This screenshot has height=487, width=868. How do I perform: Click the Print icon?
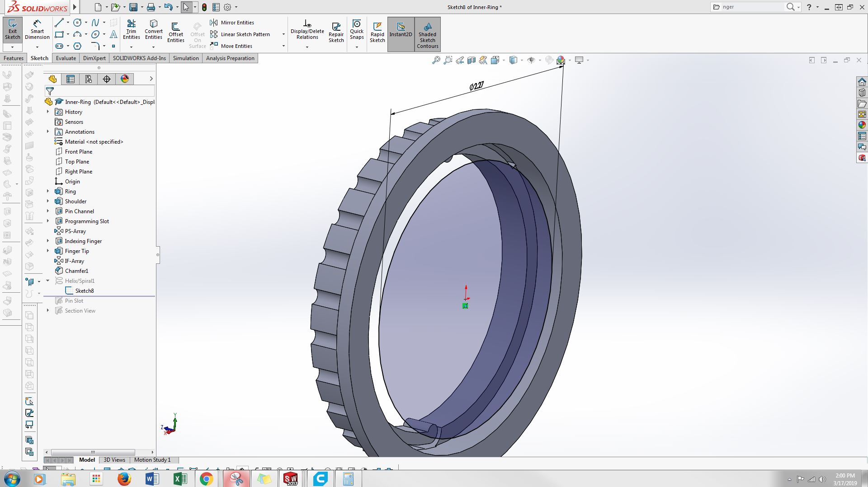(x=151, y=7)
